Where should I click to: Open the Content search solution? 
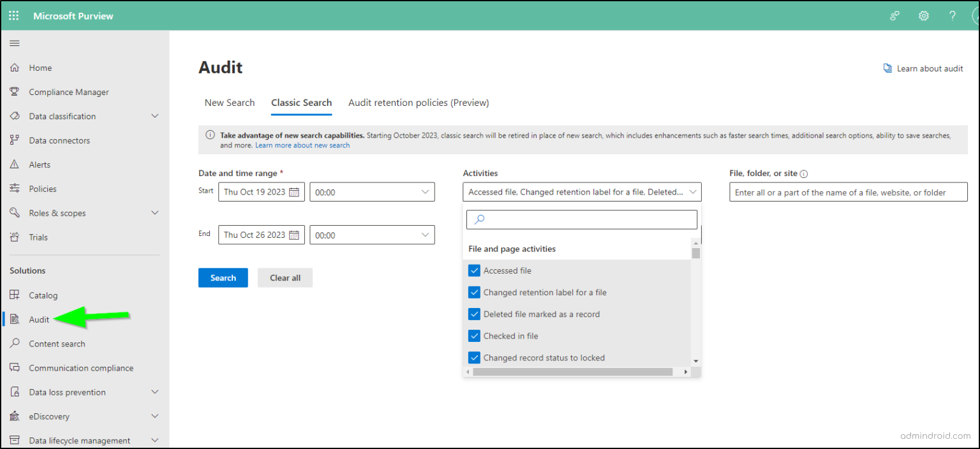point(57,343)
